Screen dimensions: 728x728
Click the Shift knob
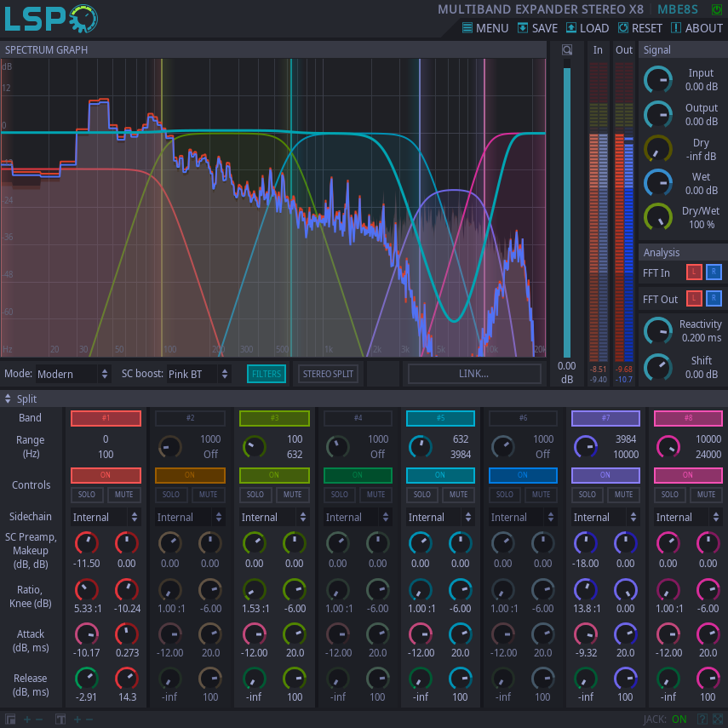tap(658, 367)
